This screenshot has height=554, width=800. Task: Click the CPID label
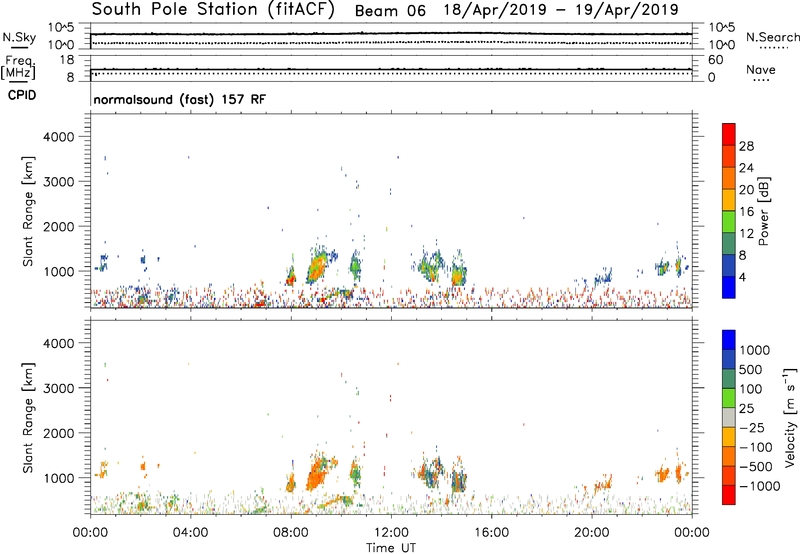(22, 95)
